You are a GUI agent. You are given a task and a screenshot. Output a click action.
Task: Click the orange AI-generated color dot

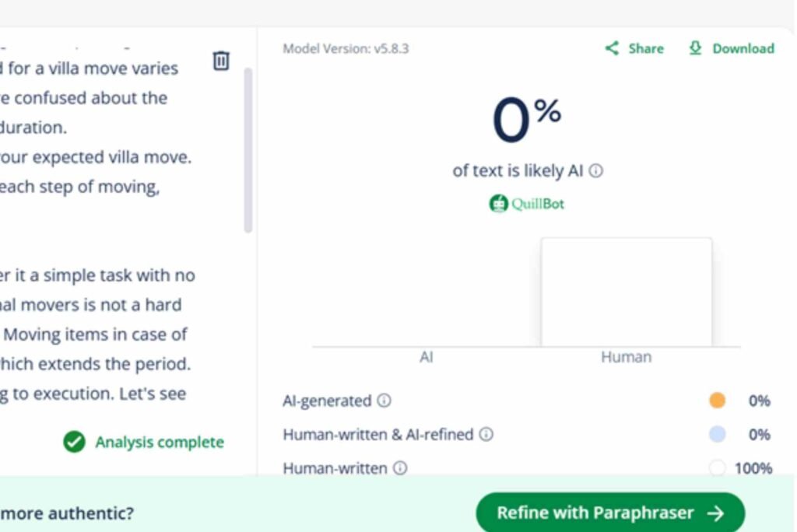[x=717, y=401]
